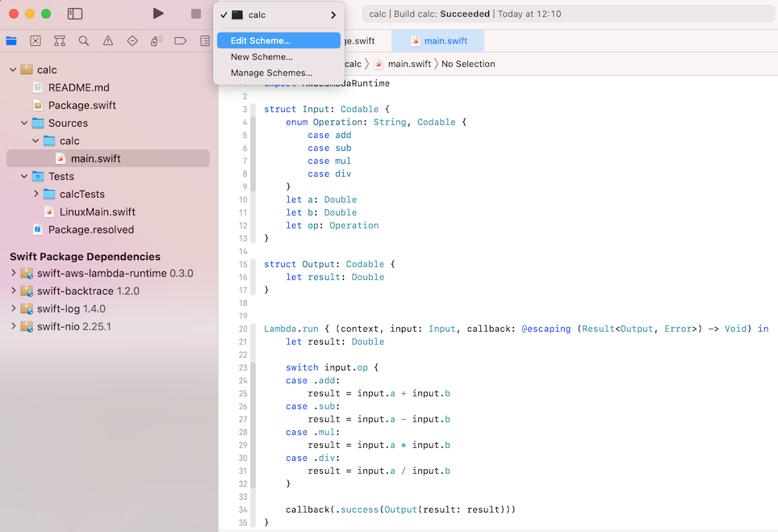This screenshot has height=532, width=778.
Task: Collapse the calc root package
Action: tap(13, 69)
